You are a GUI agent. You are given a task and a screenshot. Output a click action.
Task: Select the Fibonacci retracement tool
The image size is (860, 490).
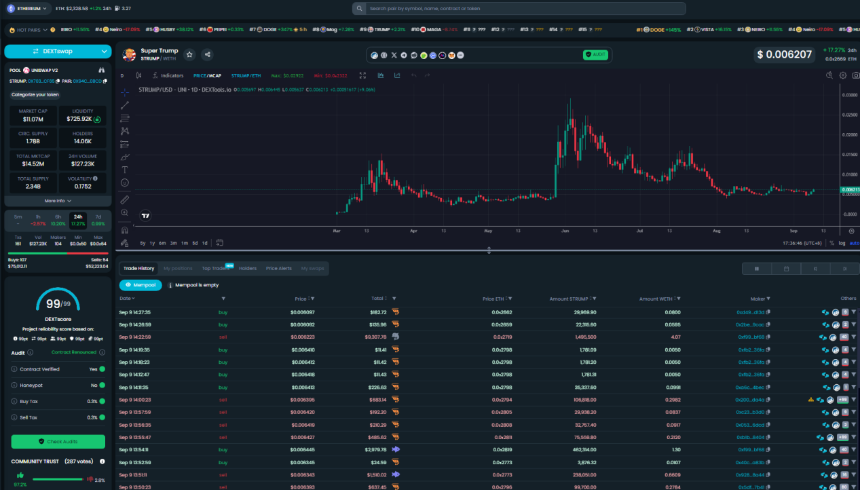(x=125, y=118)
